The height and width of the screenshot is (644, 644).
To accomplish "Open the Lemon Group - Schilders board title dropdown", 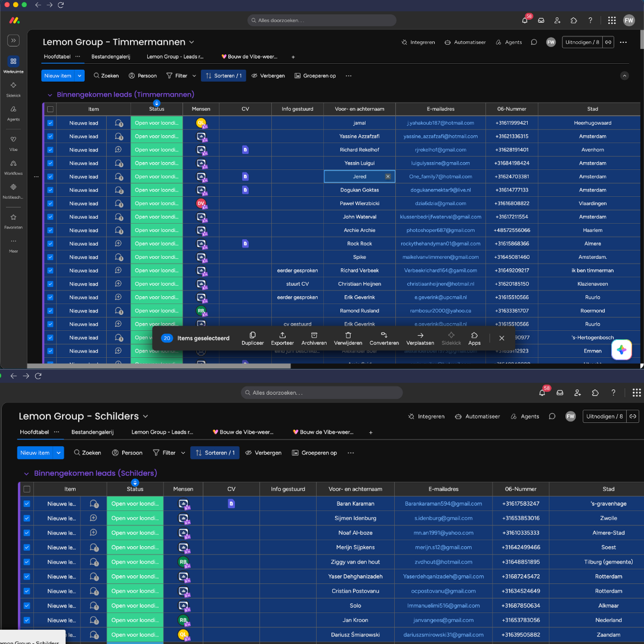I will 145,416.
